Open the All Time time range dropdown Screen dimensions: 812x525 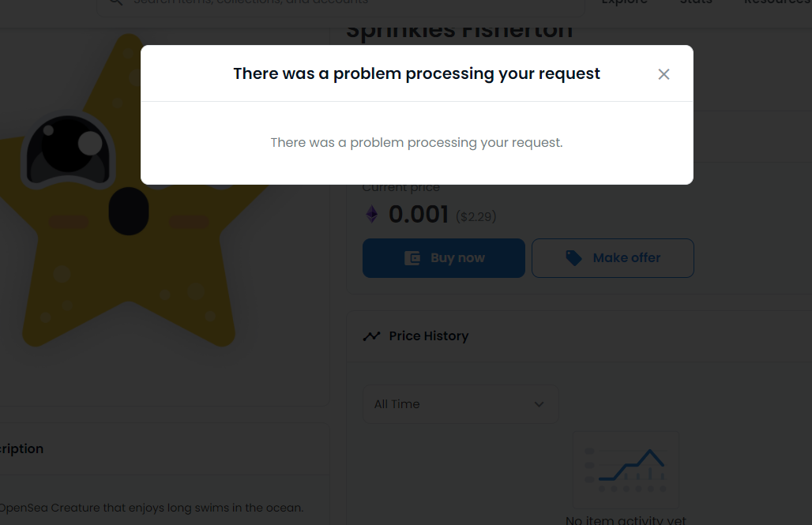(460, 403)
